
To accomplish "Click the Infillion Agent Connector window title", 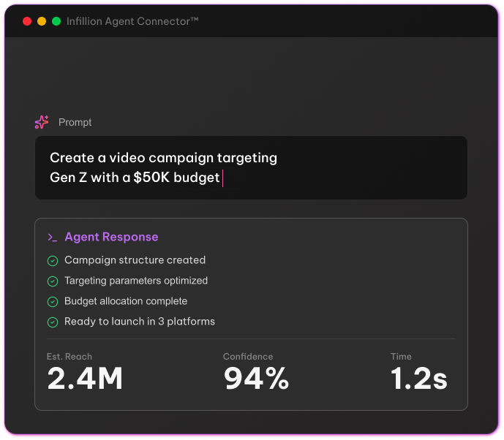I will click(132, 21).
